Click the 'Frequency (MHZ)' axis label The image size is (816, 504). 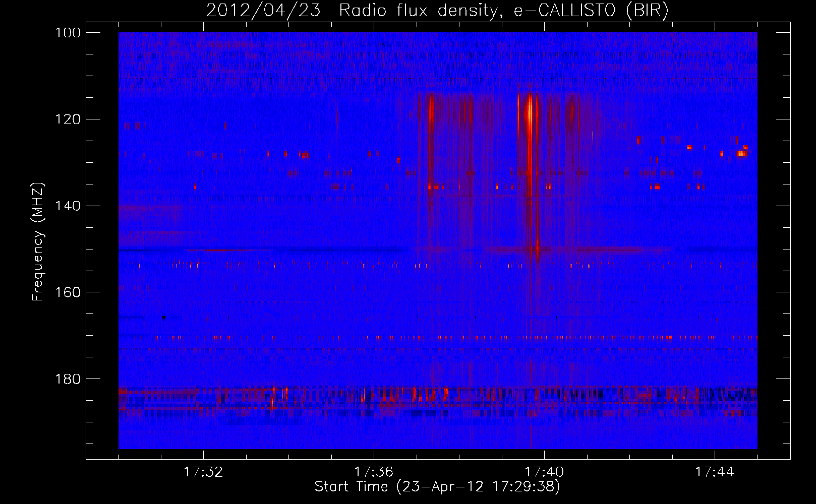click(x=38, y=241)
